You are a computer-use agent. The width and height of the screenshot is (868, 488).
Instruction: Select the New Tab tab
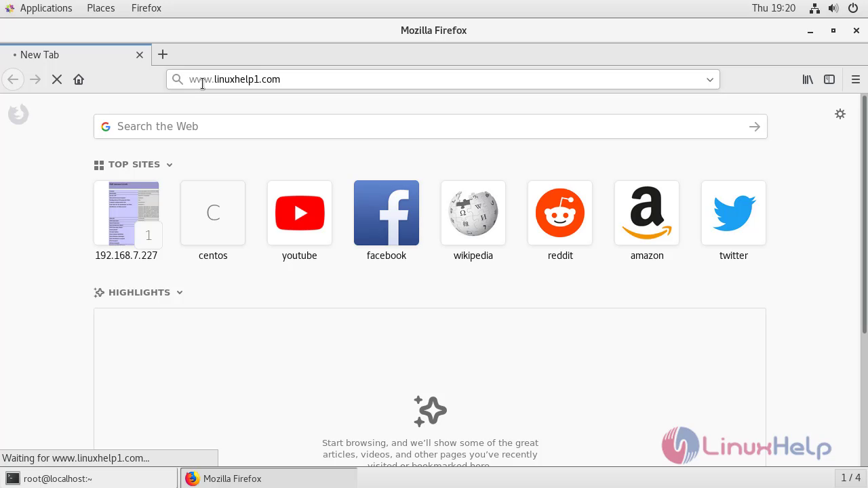(75, 55)
